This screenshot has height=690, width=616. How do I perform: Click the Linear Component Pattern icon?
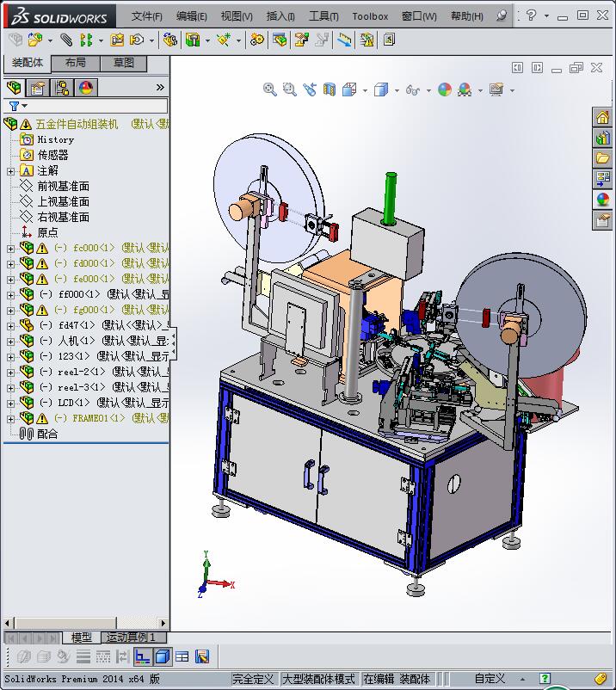pyautogui.click(x=86, y=40)
